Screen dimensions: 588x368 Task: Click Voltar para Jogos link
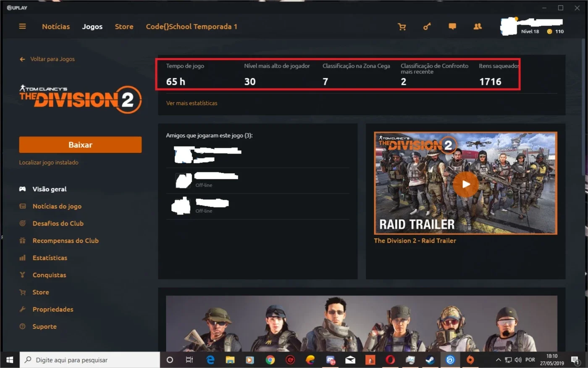coord(52,59)
